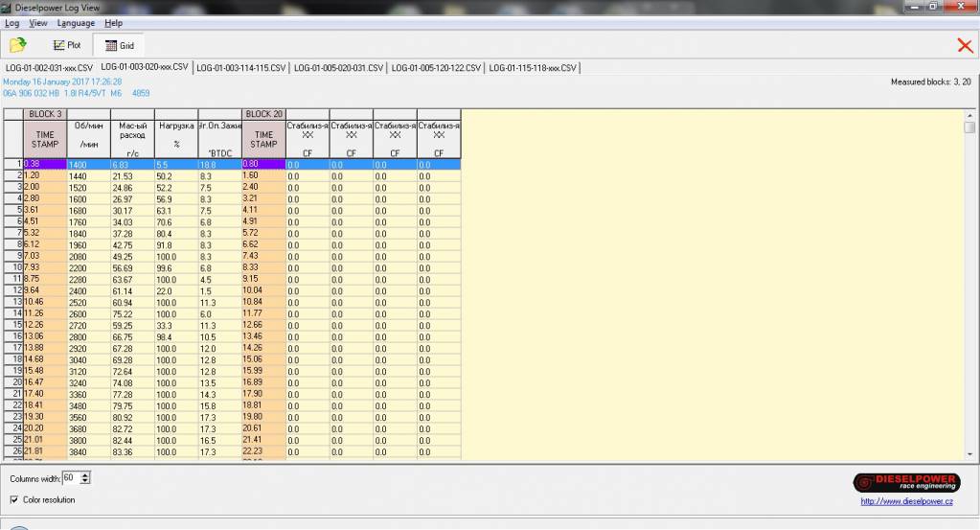Click the Columns width input field
The image size is (980, 530).
[x=71, y=477]
